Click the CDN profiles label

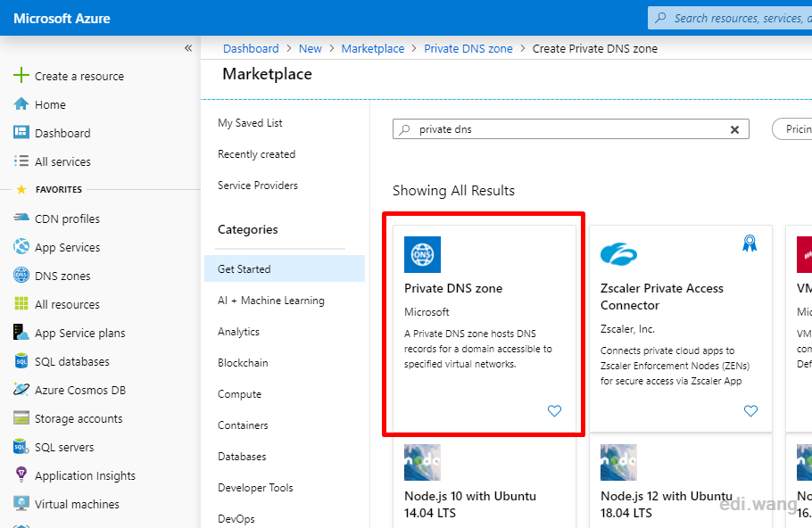[67, 219]
